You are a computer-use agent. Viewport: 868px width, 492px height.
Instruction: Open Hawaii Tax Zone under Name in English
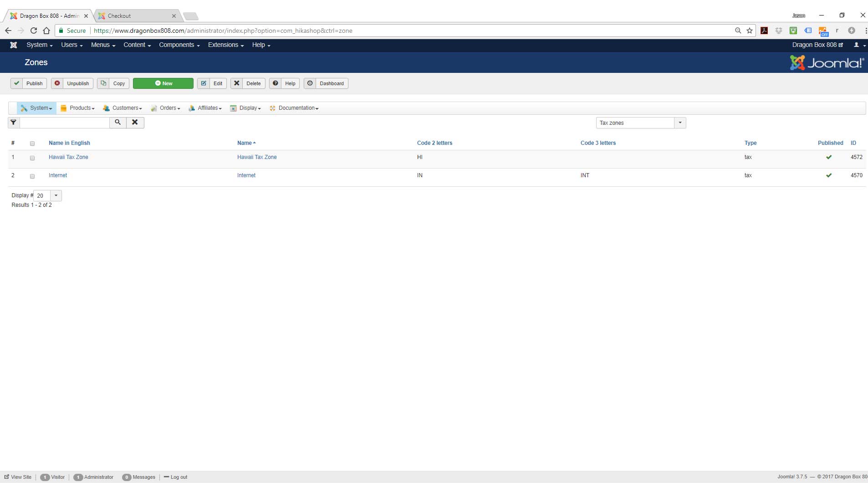(x=68, y=157)
